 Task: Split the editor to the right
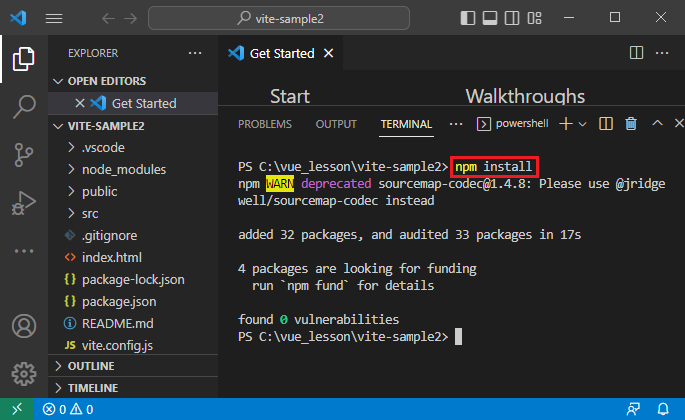coord(636,53)
